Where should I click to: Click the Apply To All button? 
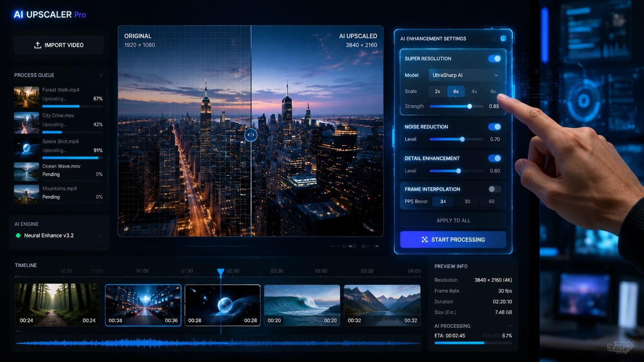pyautogui.click(x=453, y=220)
